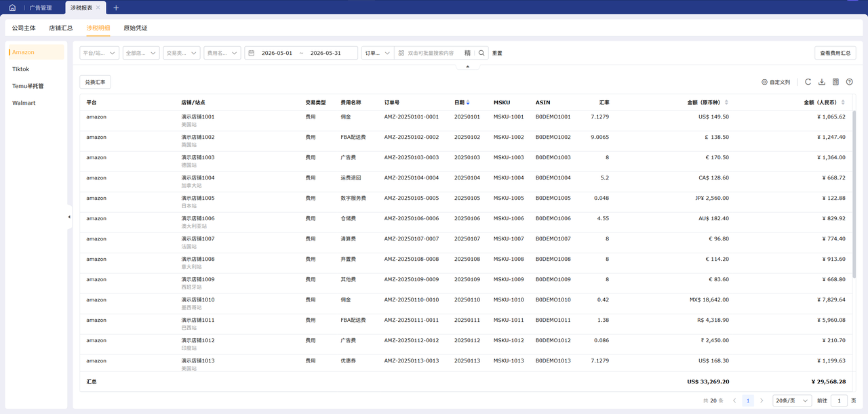
Task: Click the 兑换汇率 button
Action: point(96,82)
